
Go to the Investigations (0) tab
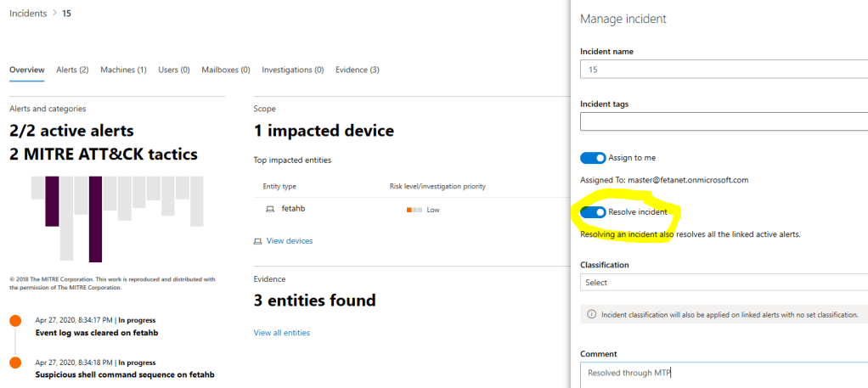pyautogui.click(x=292, y=70)
